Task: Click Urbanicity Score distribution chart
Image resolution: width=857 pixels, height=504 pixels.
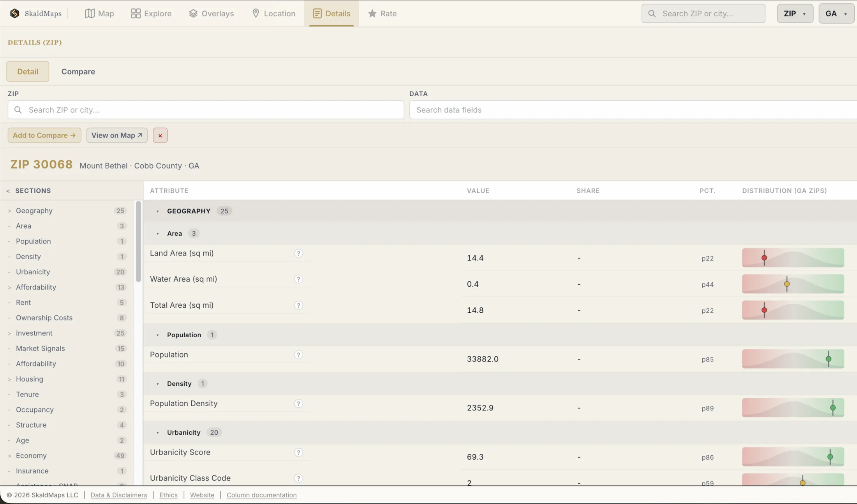Action: point(793,457)
